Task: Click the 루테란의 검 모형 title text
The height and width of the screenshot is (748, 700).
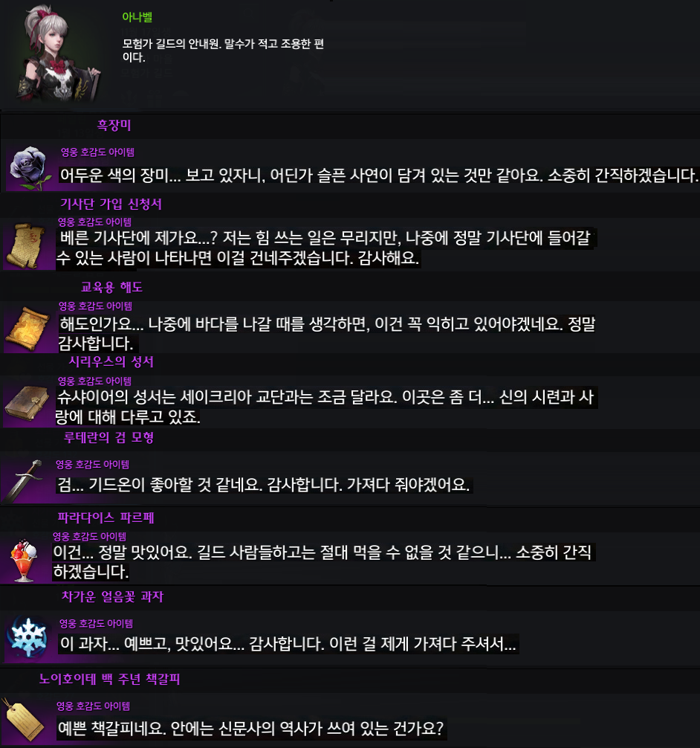Action: [108, 437]
